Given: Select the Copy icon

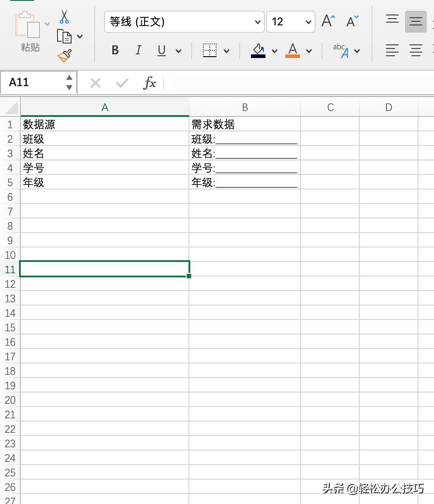Looking at the screenshot, I should click(64, 36).
